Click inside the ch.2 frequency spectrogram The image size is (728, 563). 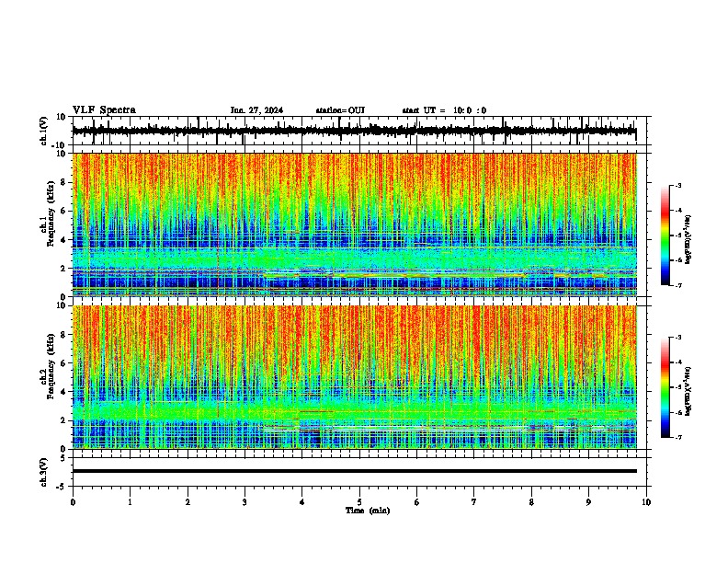[355, 377]
